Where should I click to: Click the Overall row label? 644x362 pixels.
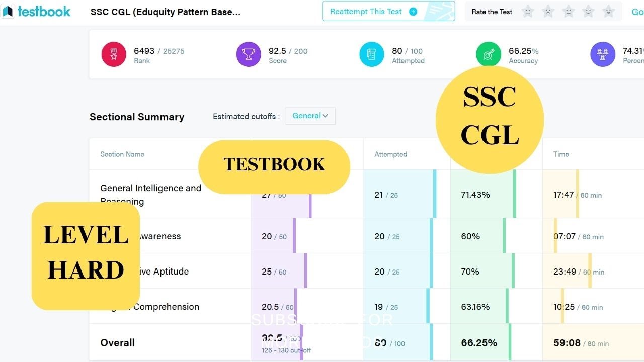[117, 343]
